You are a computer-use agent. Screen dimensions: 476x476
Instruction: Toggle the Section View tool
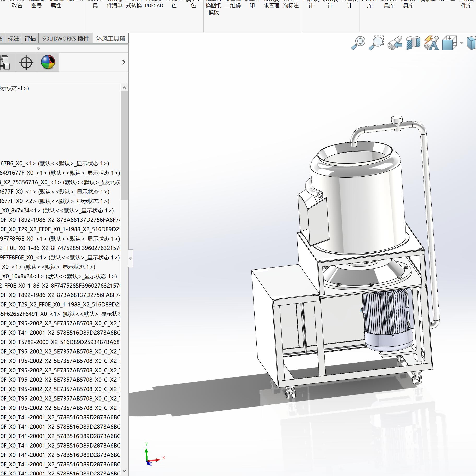(413, 43)
